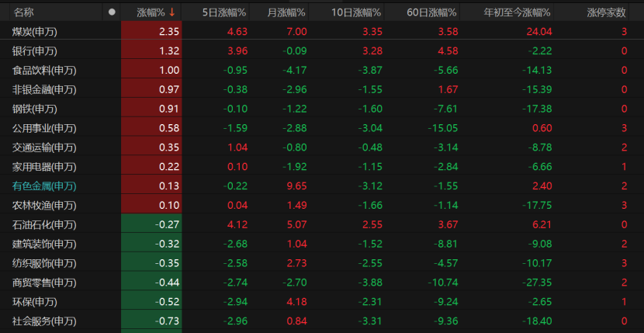The width and height of the screenshot is (644, 333).
Task: Click the 1.32 gain cell for 银行
Action: pyautogui.click(x=151, y=51)
